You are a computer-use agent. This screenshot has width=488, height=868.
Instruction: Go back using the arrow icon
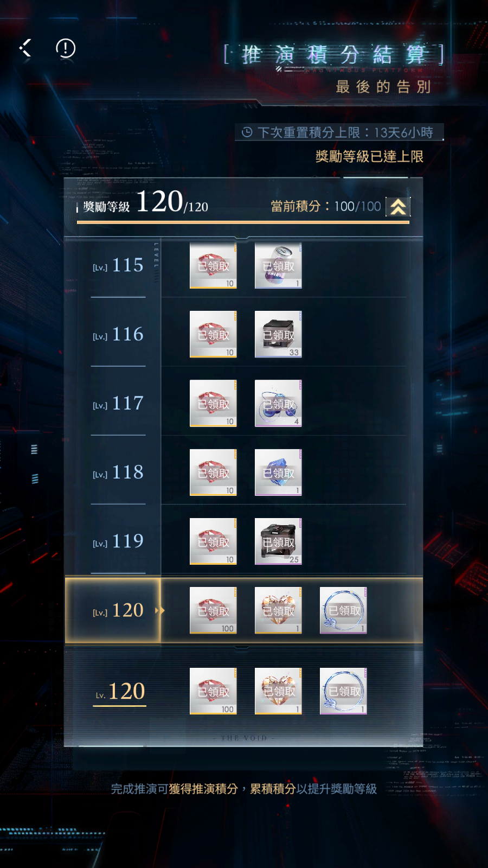tap(26, 48)
